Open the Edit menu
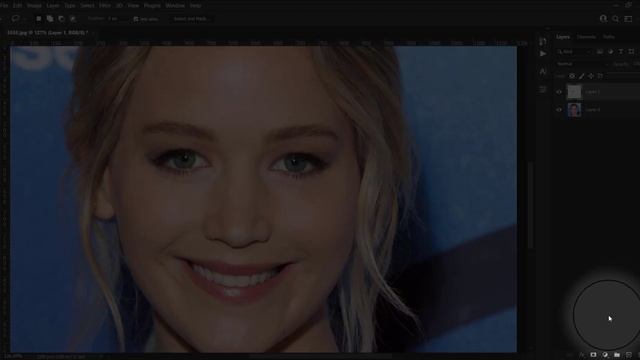The width and height of the screenshot is (640, 360). (x=18, y=6)
